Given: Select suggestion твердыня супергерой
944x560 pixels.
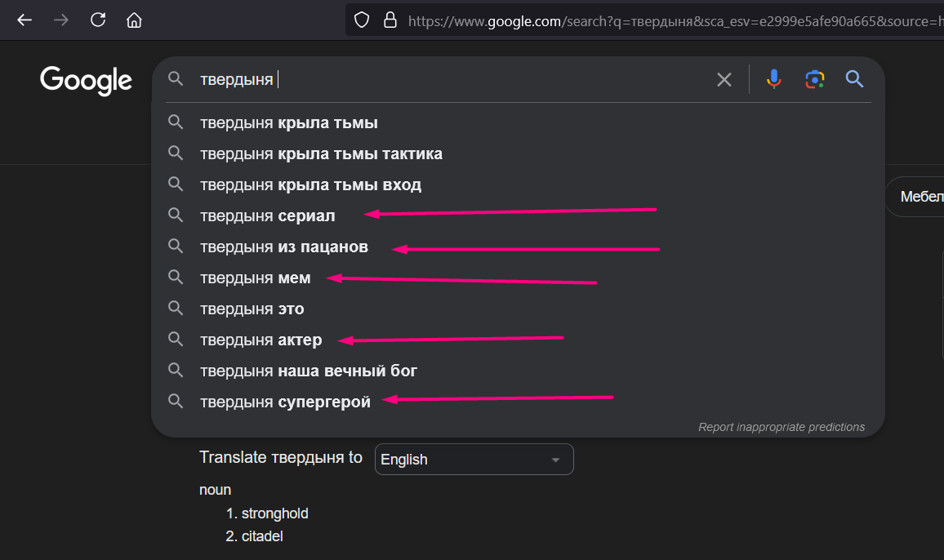Looking at the screenshot, I should tap(518, 402).
